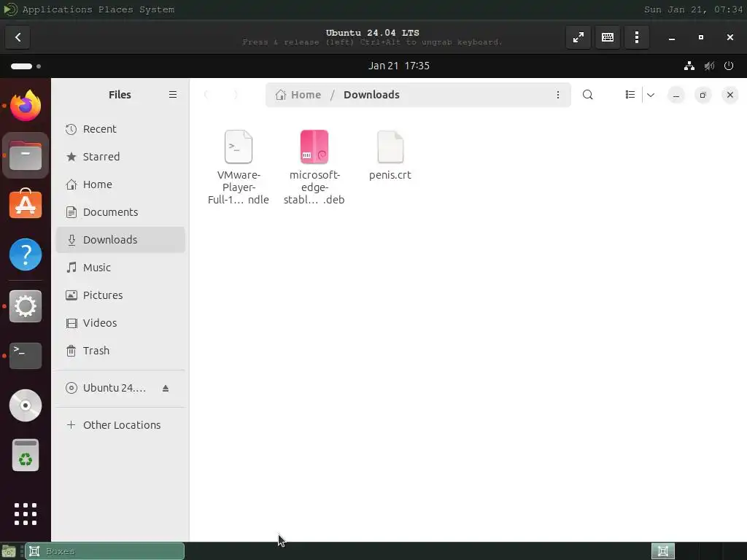
Task: Open Settings gear icon in the dock
Action: point(26,306)
